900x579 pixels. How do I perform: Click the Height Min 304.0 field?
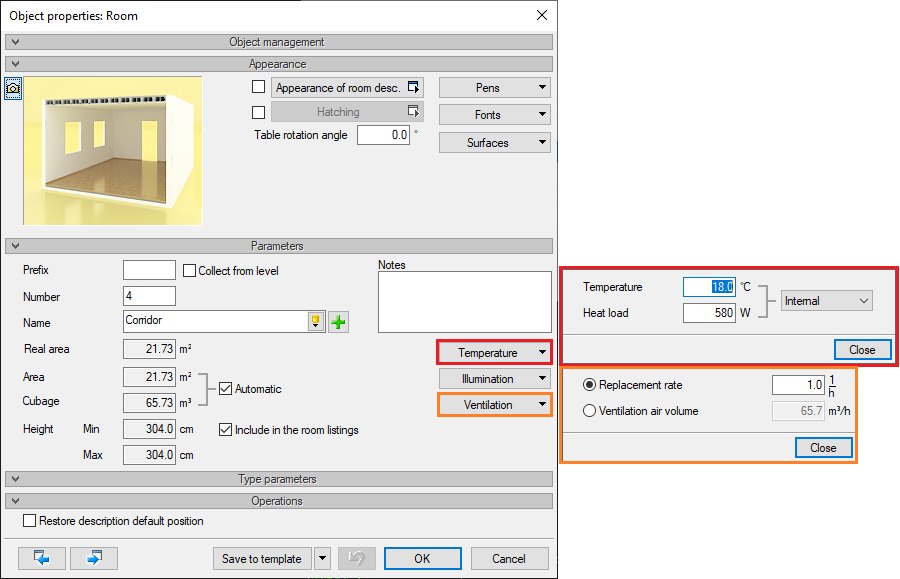pos(149,429)
